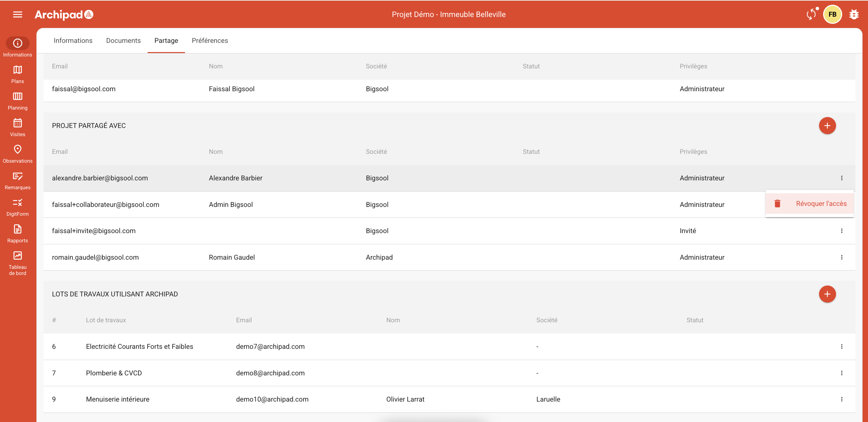The width and height of the screenshot is (868, 422).
Task: Open the Remarques section
Action: pyautogui.click(x=18, y=180)
